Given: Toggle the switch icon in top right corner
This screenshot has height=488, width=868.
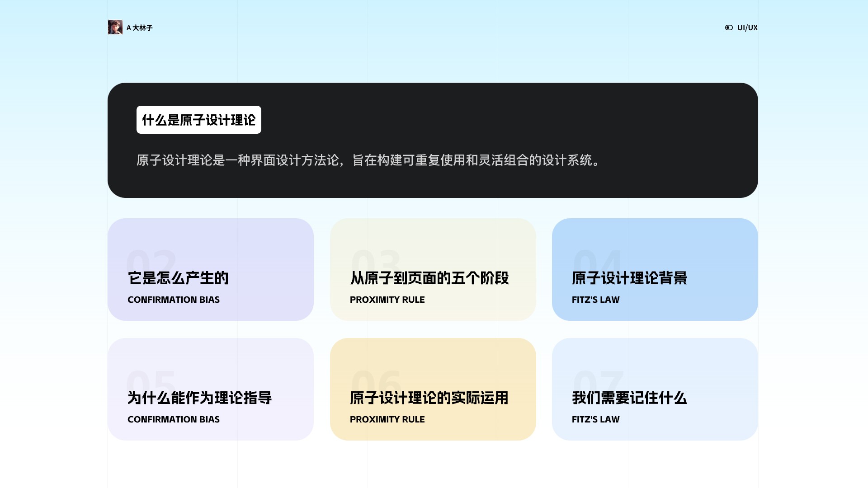Looking at the screenshot, I should [729, 28].
